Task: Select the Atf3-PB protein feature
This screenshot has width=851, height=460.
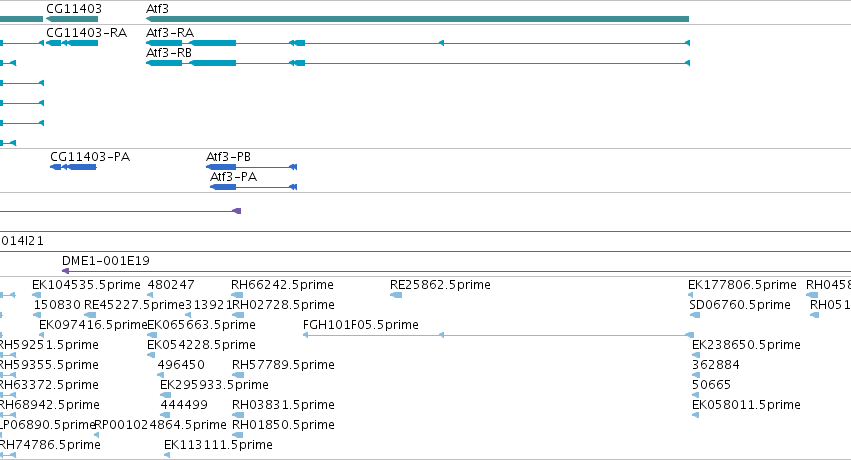Action: point(251,167)
